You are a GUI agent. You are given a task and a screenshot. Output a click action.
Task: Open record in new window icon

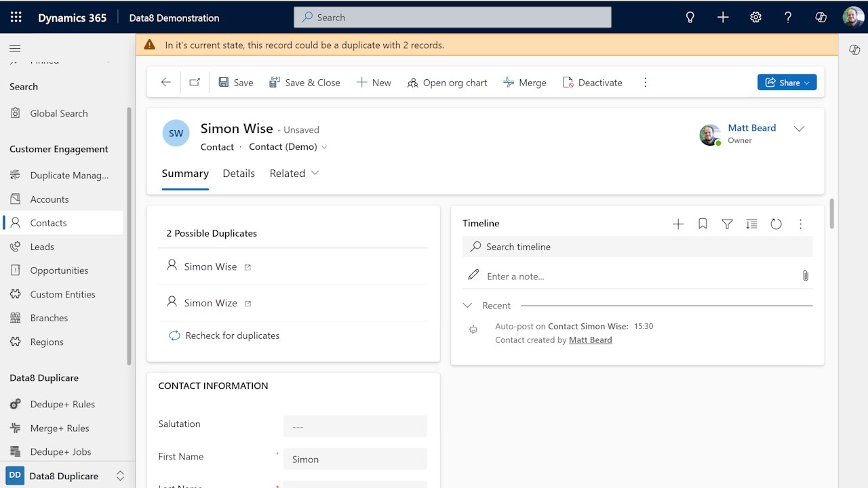pos(195,82)
